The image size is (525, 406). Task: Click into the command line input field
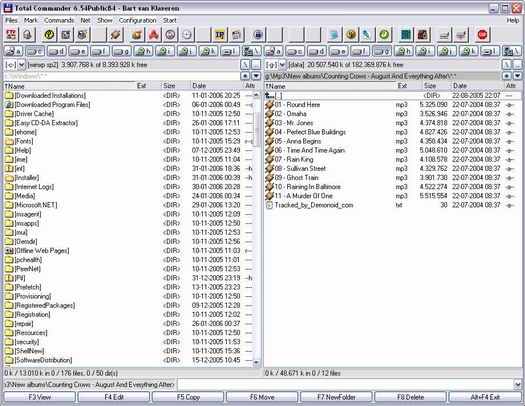[345, 384]
